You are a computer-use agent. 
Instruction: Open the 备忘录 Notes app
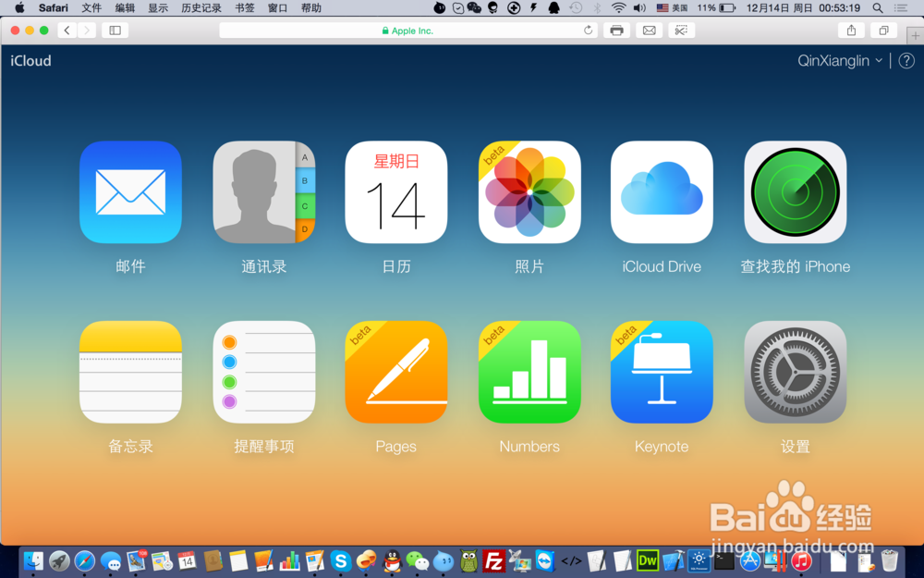130,372
